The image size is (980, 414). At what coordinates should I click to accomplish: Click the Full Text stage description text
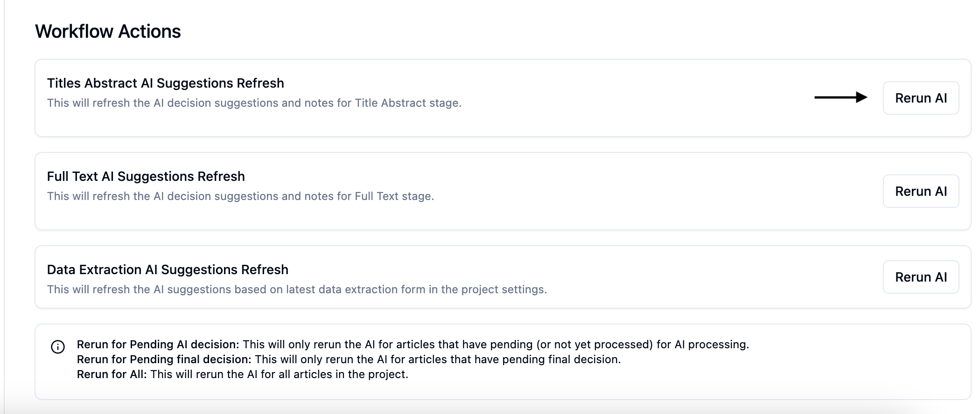tap(241, 196)
